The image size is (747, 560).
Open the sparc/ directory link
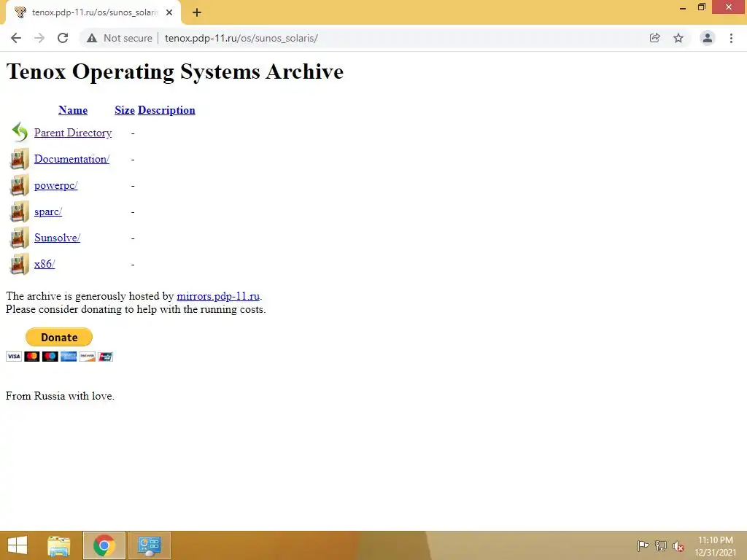click(x=48, y=211)
